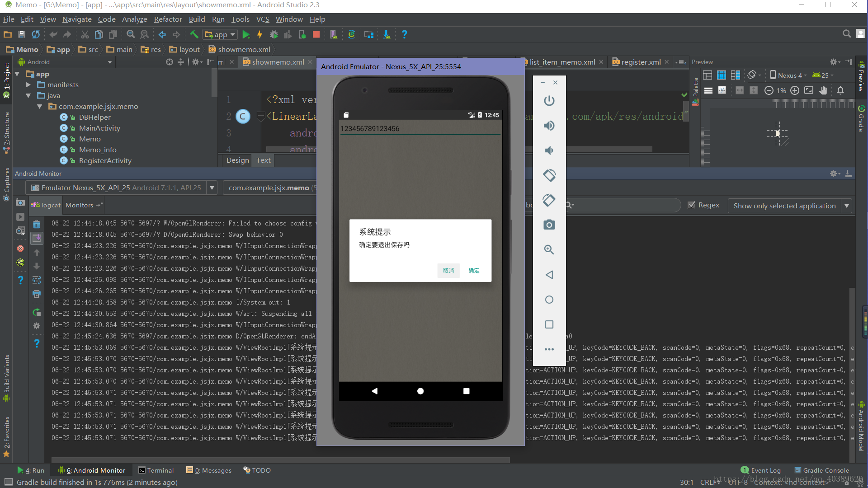The height and width of the screenshot is (488, 868).
Task: Open the Event Log
Action: (761, 470)
